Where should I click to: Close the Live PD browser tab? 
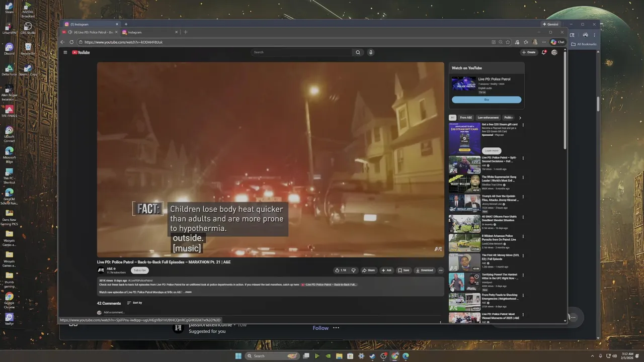point(116,32)
